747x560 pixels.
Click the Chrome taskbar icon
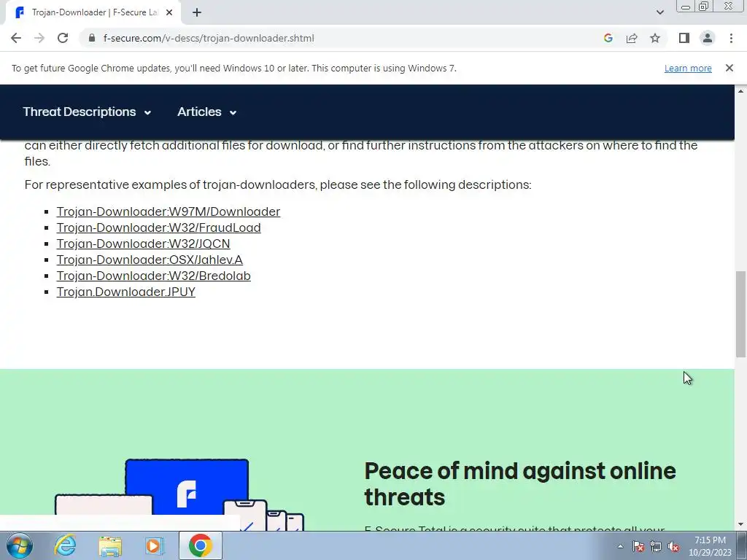pyautogui.click(x=200, y=545)
